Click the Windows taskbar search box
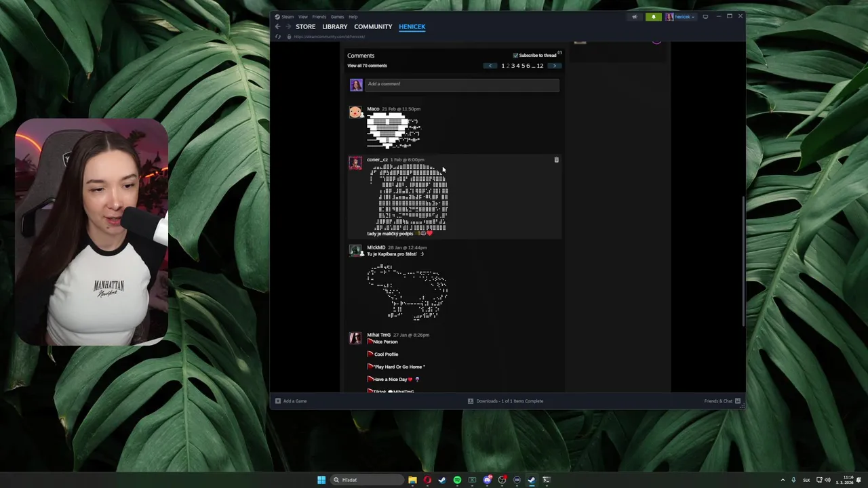Image resolution: width=868 pixels, height=488 pixels. [368, 480]
